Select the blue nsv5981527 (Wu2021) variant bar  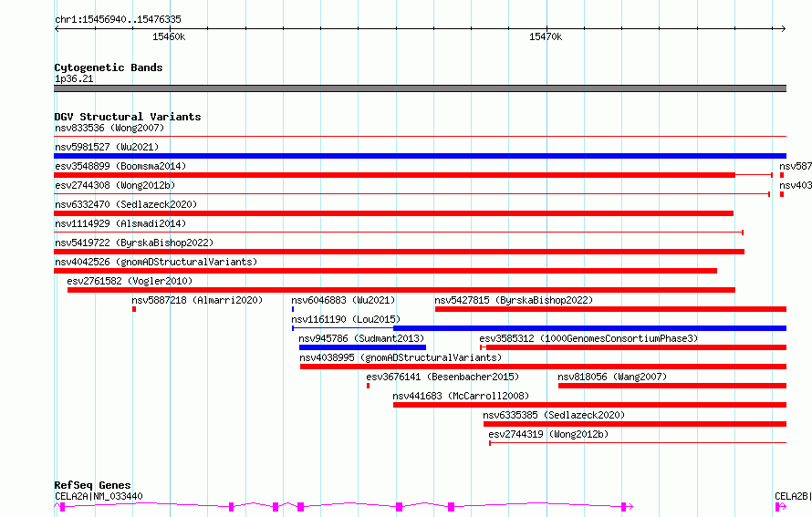pyautogui.click(x=420, y=156)
